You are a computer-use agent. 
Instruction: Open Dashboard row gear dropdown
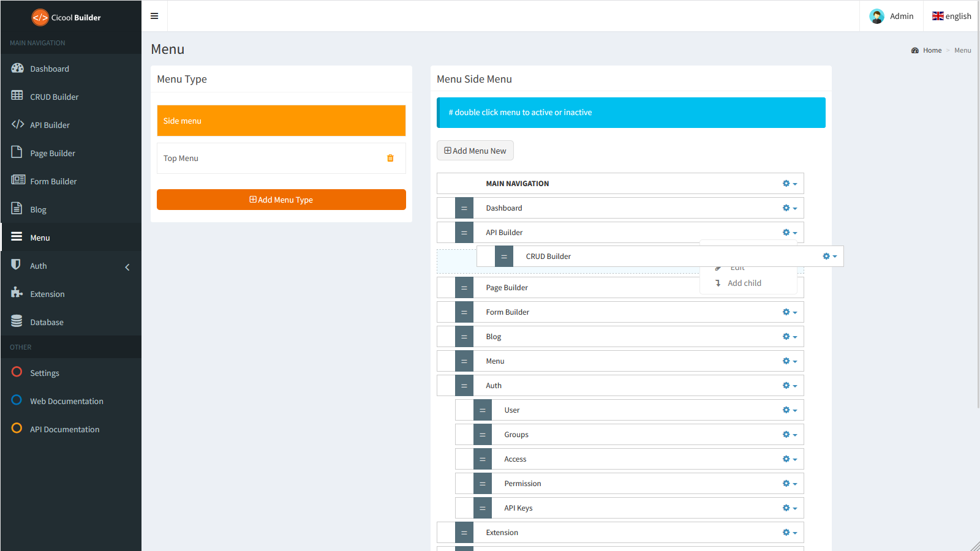(790, 208)
